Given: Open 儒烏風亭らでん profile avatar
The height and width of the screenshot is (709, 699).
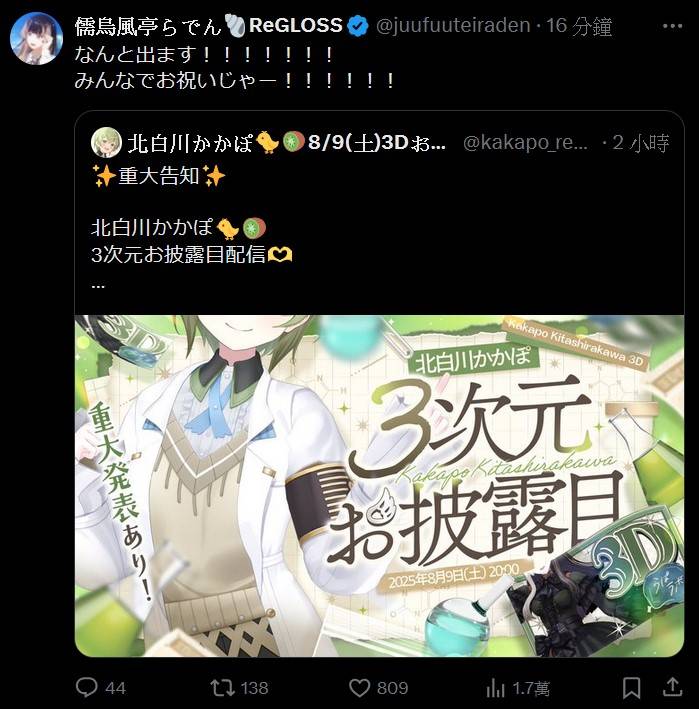Looking at the screenshot, I should [36, 38].
